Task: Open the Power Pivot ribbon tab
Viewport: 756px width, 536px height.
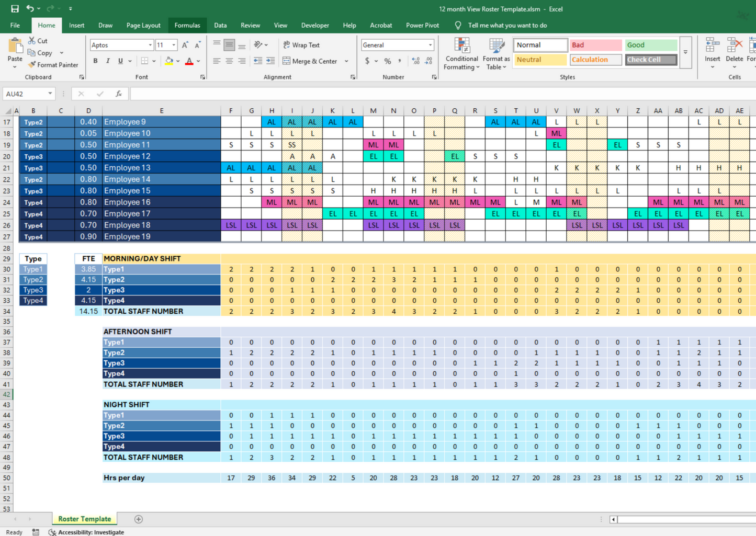Action: (422, 25)
